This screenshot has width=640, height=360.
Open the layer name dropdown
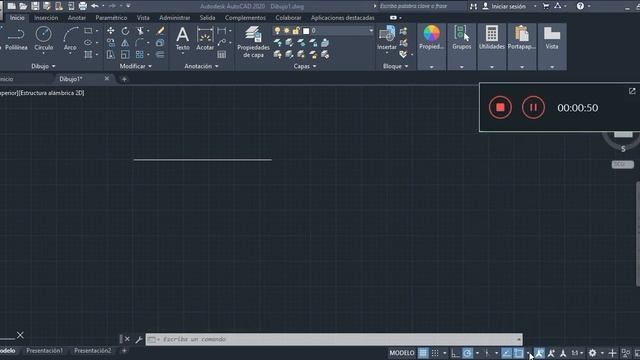(371, 31)
